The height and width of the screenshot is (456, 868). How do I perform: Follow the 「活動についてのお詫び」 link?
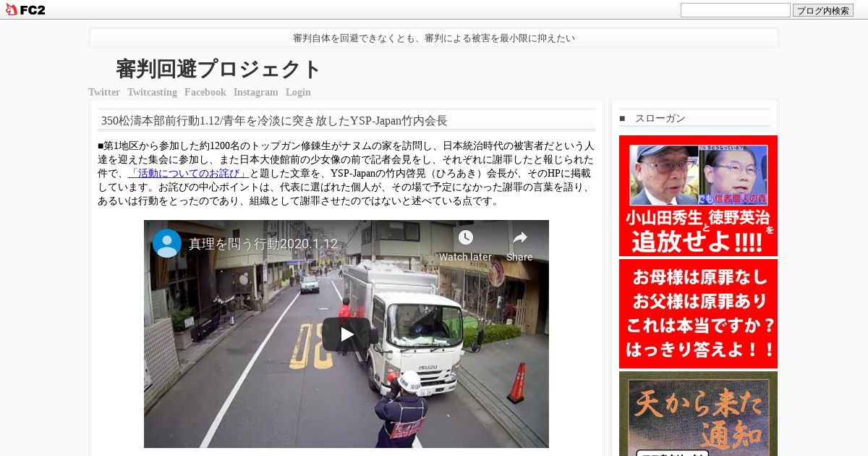pyautogui.click(x=189, y=174)
